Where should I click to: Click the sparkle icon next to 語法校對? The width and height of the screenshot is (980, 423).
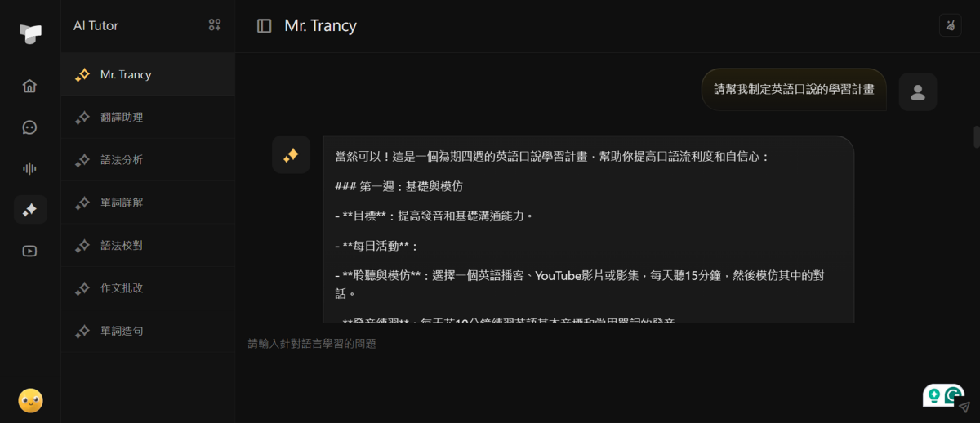tap(82, 246)
